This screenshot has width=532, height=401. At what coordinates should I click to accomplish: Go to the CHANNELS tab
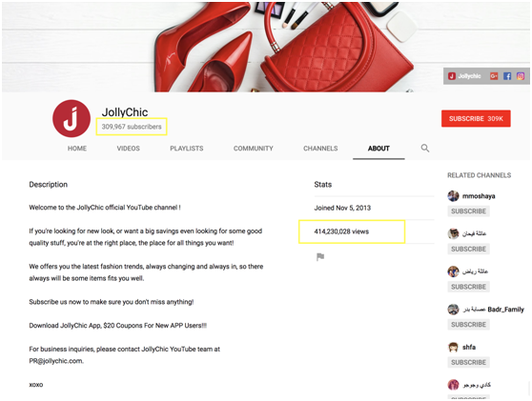pyautogui.click(x=320, y=149)
